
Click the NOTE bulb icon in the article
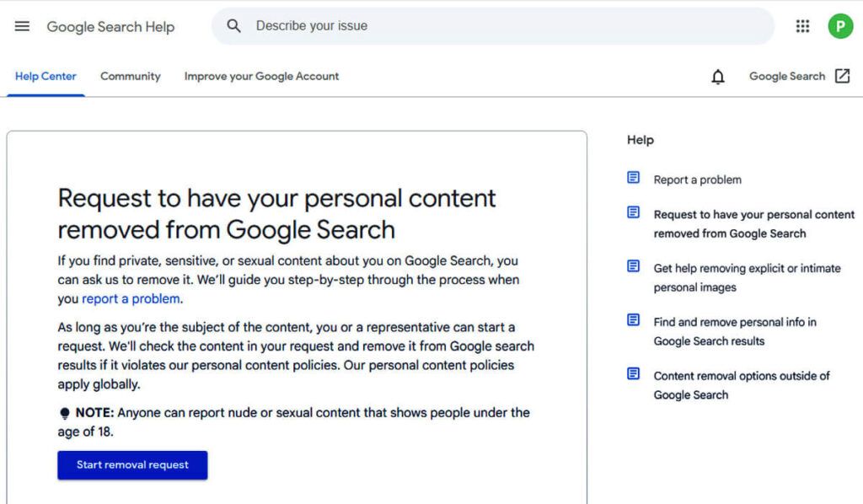point(63,412)
